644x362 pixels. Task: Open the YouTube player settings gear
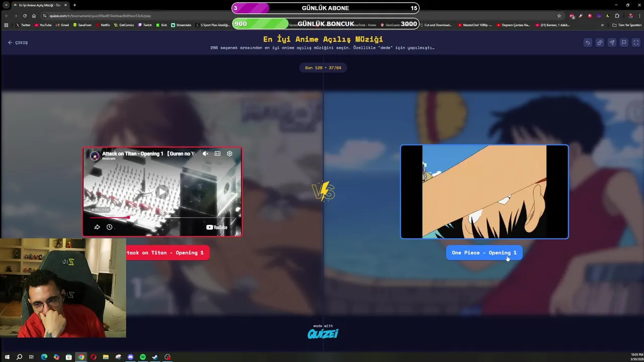tap(229, 154)
